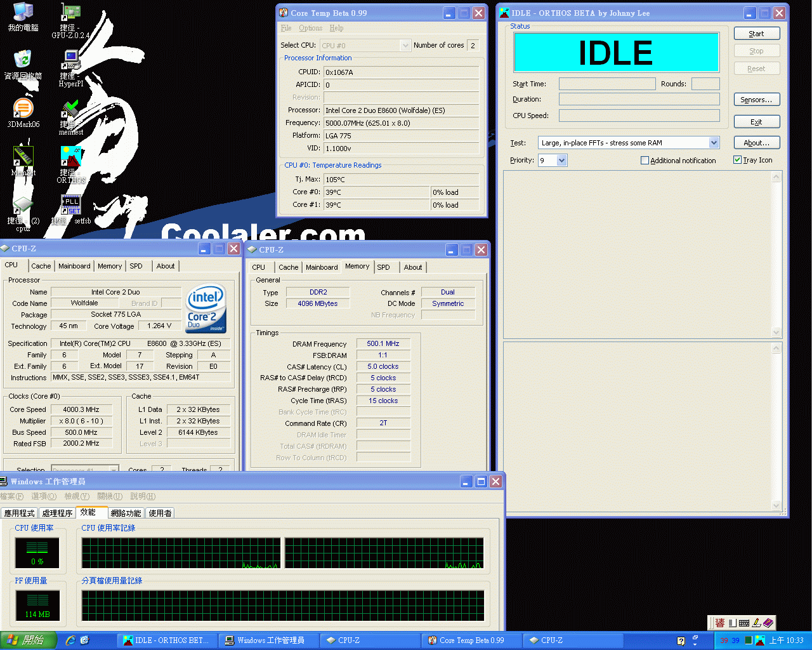Click the system clock showing 上午 10:33
This screenshot has height=650, width=812.
click(x=786, y=640)
